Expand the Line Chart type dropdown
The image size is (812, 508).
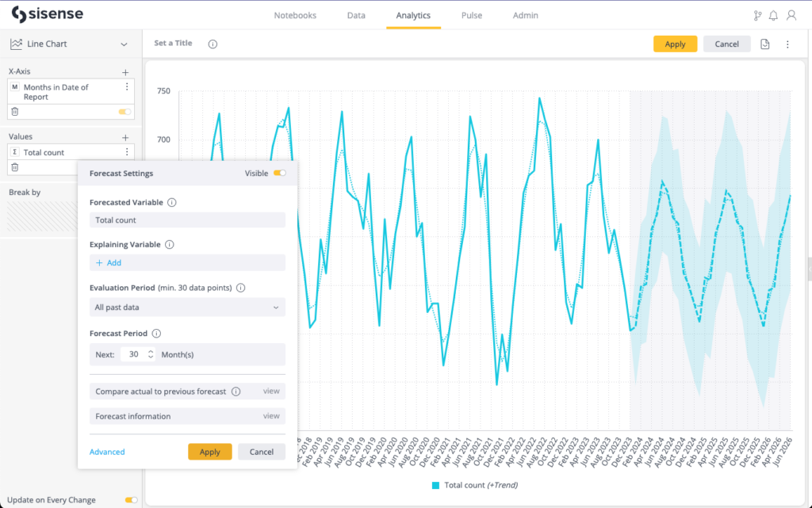124,44
